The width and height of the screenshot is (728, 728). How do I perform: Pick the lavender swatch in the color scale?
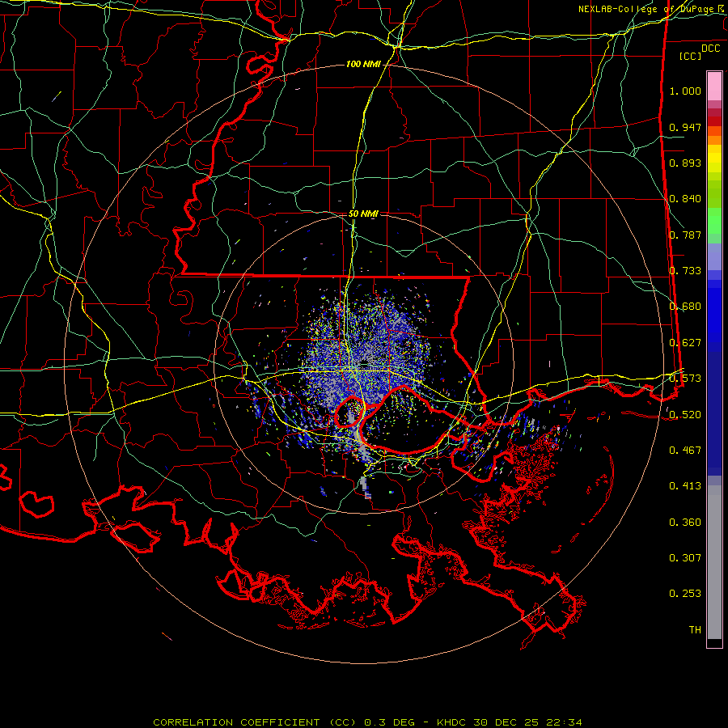(714, 256)
